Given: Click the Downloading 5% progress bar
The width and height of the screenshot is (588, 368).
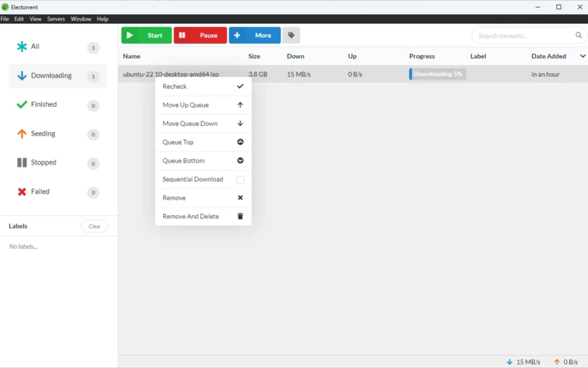Looking at the screenshot, I should [x=437, y=74].
